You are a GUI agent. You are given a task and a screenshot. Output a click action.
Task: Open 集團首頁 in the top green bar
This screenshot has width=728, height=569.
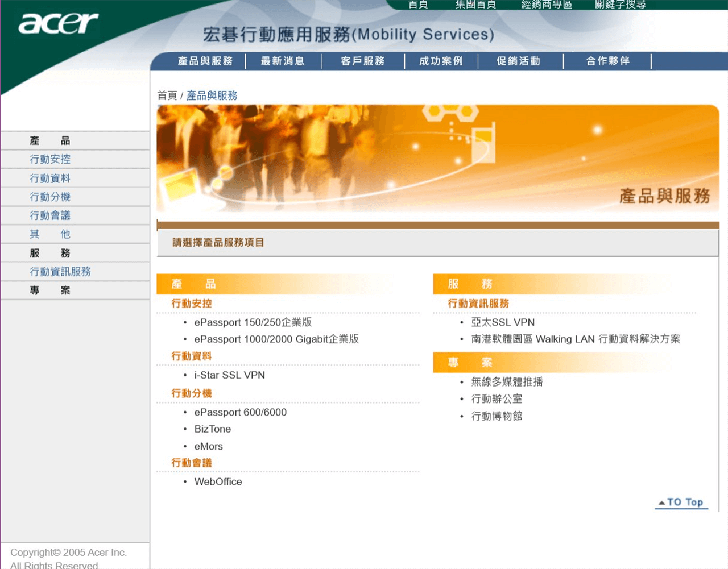[x=475, y=5]
